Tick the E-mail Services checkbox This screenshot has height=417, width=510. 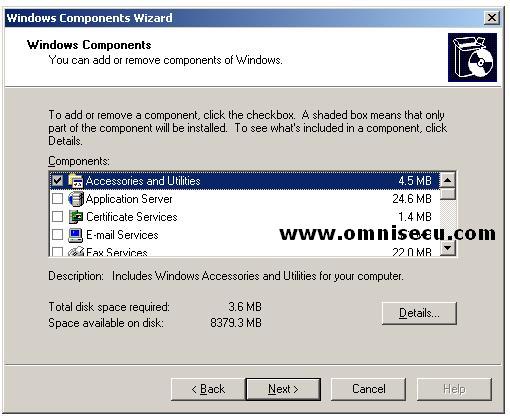[57, 235]
